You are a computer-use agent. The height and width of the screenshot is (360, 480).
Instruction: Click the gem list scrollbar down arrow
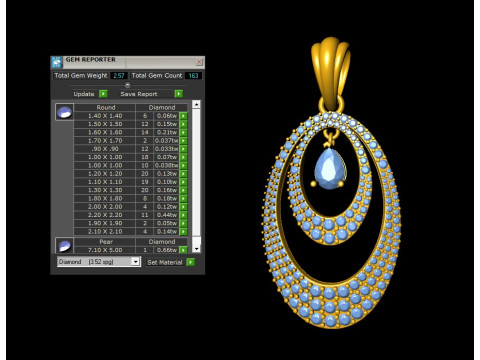click(x=196, y=249)
